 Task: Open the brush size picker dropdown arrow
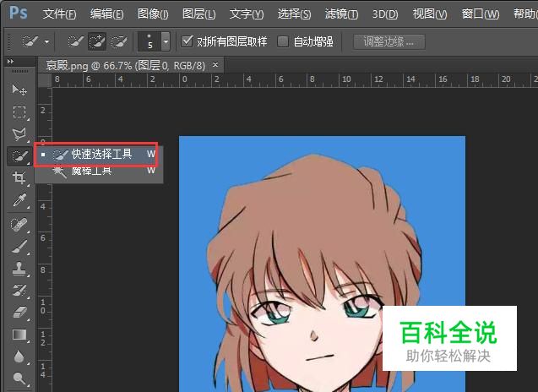166,42
